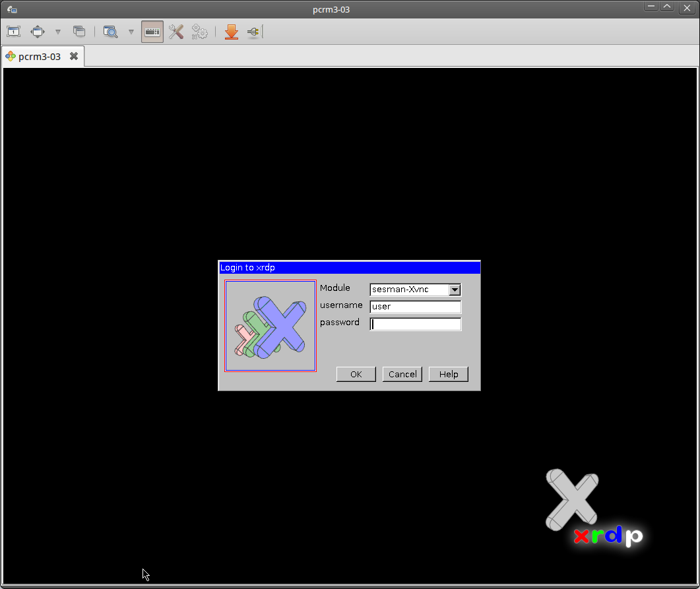
Task: Disconnect session using the plug icon
Action: 255,32
